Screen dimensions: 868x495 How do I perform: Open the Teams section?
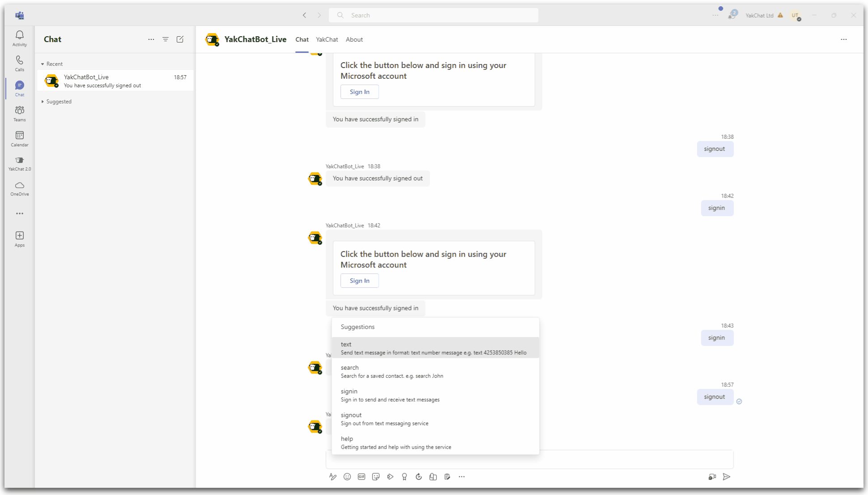pyautogui.click(x=20, y=113)
